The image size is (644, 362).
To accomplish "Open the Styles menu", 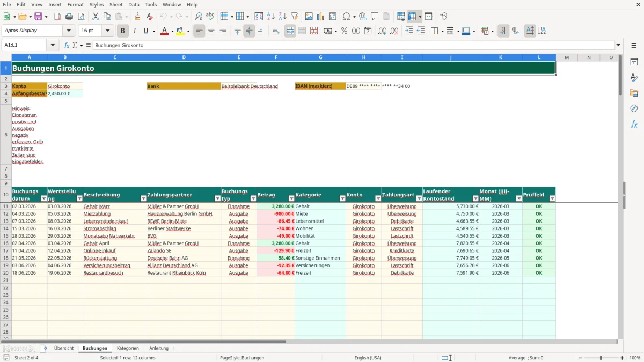I will [97, 4].
